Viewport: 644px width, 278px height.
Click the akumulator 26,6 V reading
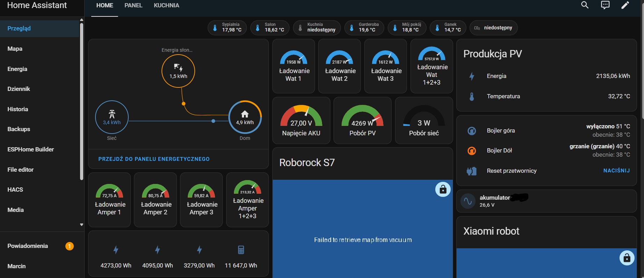click(x=487, y=205)
